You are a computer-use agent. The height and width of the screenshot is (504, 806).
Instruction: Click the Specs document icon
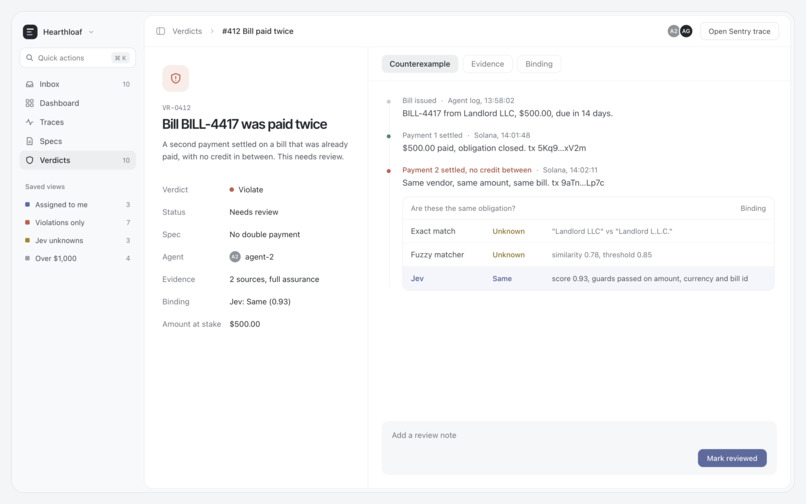pos(29,141)
